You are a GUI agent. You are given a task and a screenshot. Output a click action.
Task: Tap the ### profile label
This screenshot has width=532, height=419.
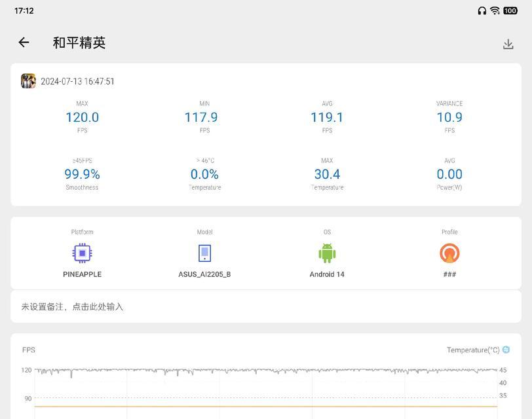point(449,274)
